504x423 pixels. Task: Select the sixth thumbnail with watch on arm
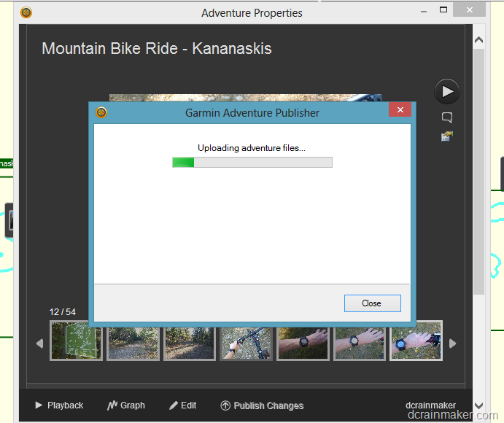[360, 343]
